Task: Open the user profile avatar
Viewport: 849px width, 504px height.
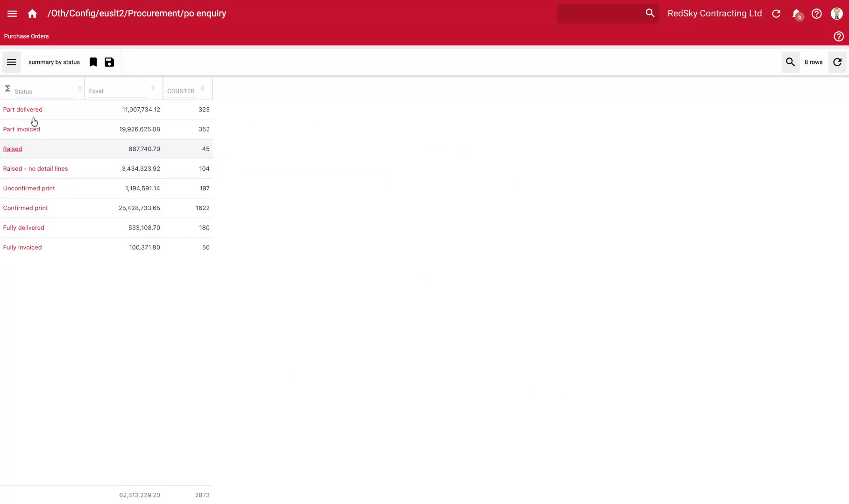Action: tap(836, 14)
